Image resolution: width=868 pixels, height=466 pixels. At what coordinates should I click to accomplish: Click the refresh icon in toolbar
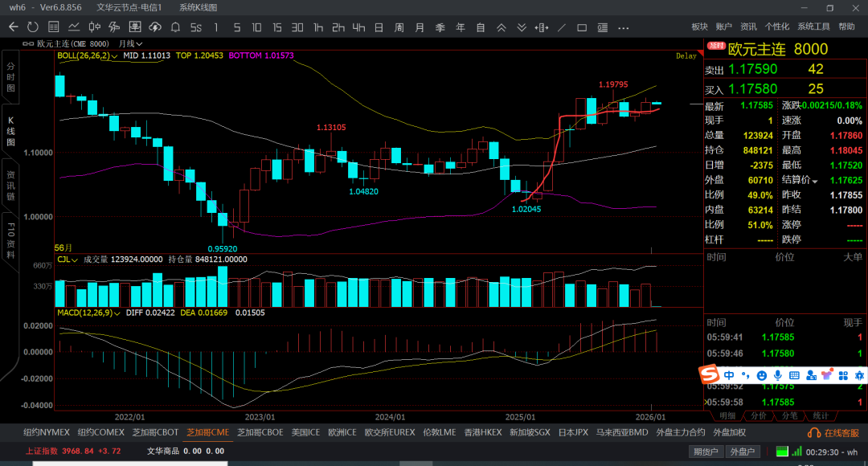click(33, 27)
